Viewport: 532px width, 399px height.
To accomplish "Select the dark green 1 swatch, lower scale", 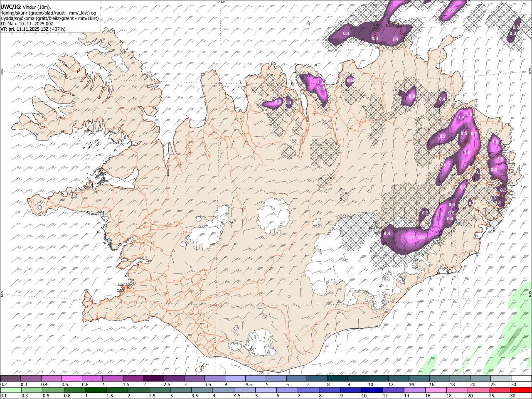I will pyautogui.click(x=96, y=390).
